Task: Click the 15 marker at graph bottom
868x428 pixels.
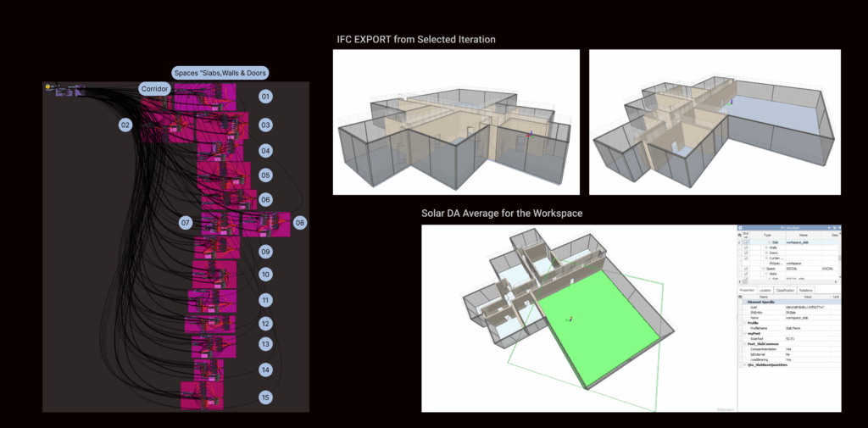Action: click(265, 397)
